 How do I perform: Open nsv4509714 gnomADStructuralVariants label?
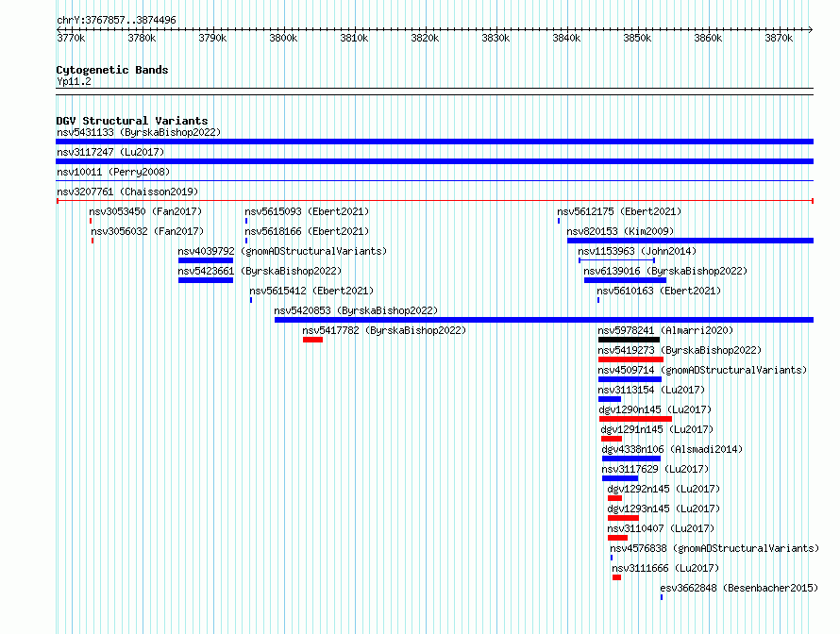point(702,370)
